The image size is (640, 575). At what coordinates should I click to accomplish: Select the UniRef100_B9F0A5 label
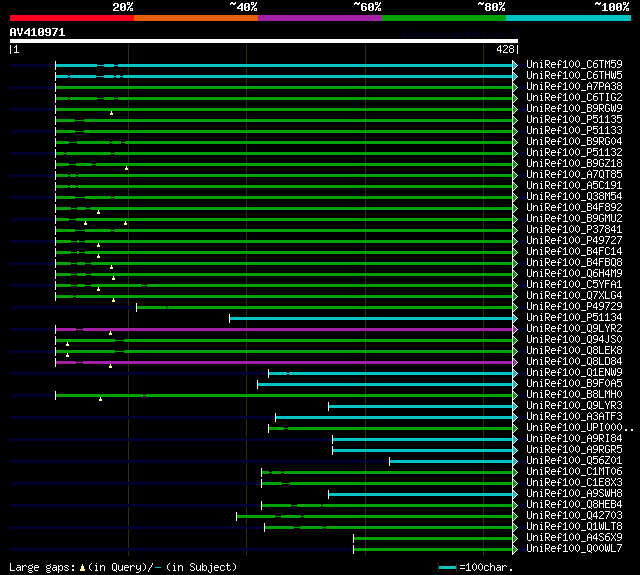point(574,384)
